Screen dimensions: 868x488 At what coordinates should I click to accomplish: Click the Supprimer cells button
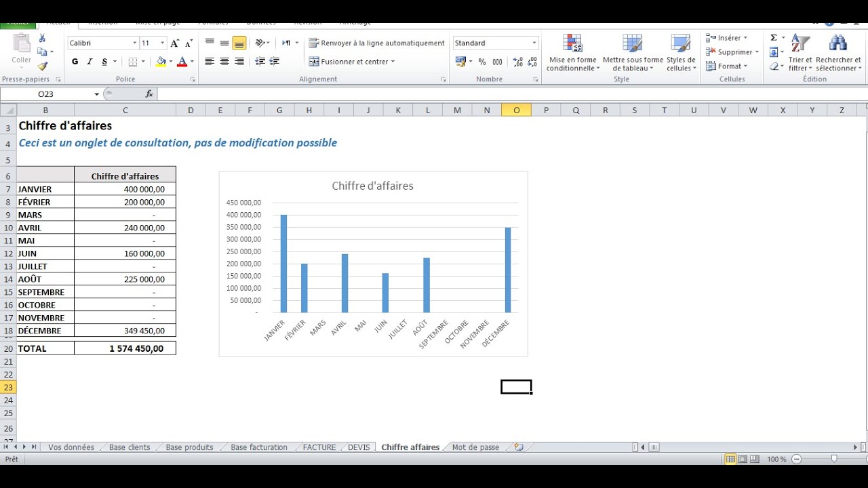click(732, 52)
